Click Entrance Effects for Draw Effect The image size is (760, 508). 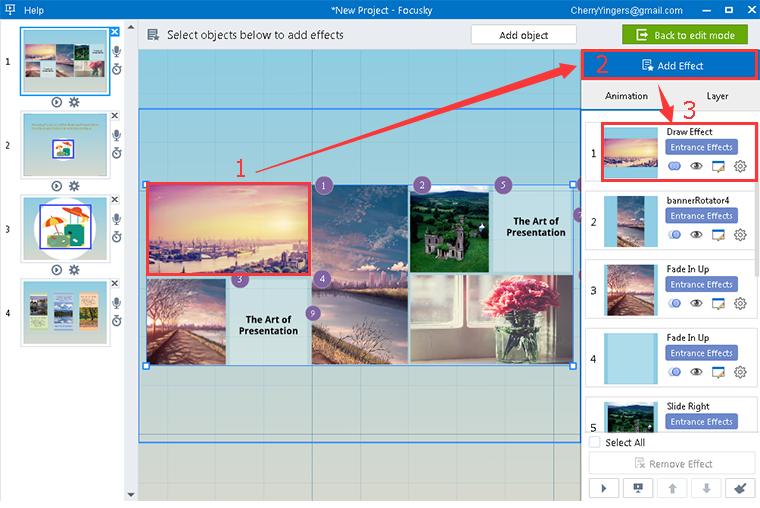[x=701, y=147]
